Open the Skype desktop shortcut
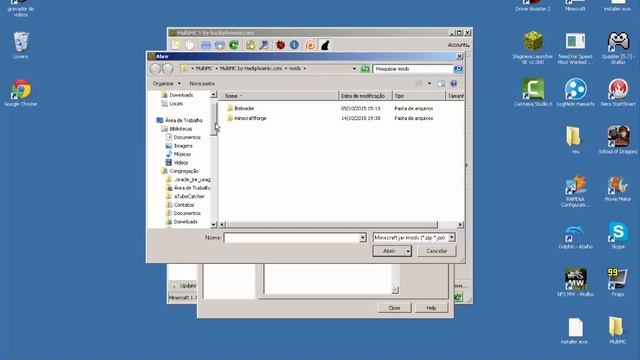 coord(618,235)
